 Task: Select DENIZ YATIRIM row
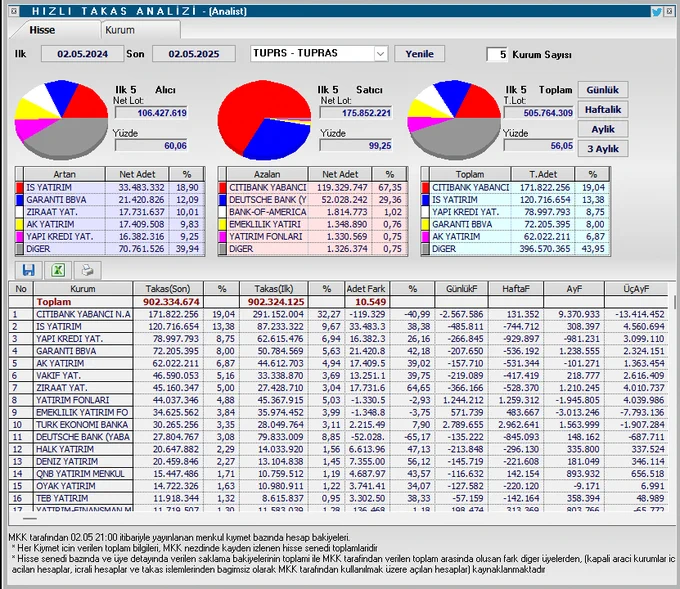click(x=338, y=461)
